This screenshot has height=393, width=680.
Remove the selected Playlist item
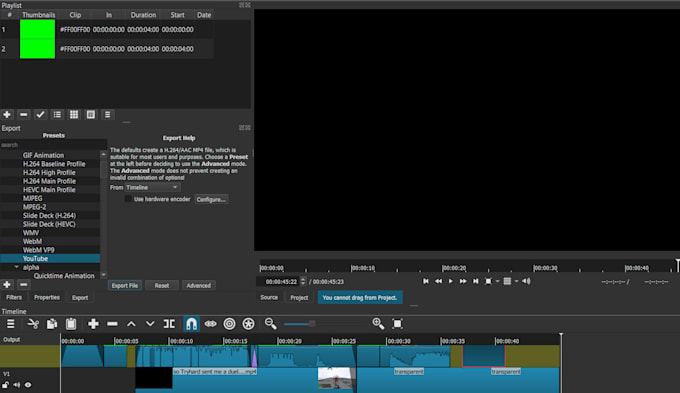[23, 115]
